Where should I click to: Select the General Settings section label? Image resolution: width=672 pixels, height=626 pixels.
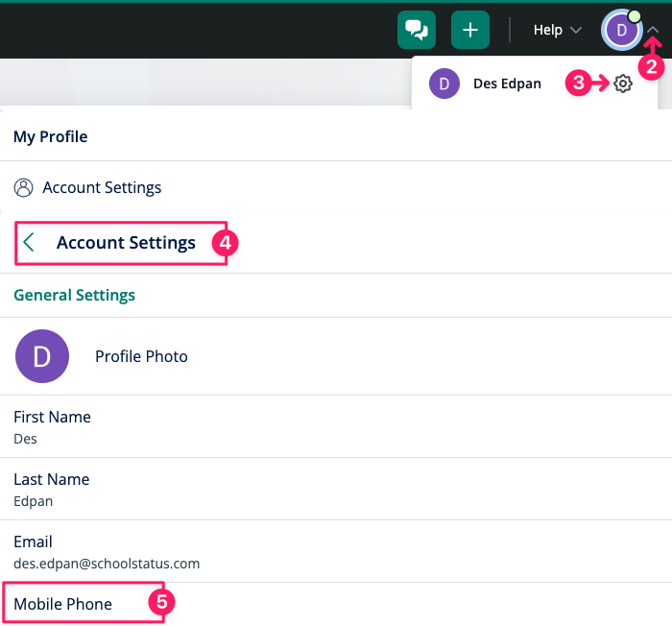pos(74,295)
